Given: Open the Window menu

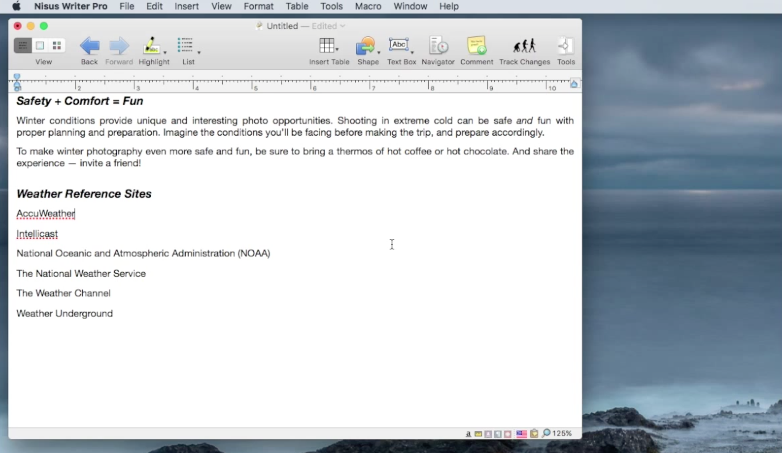Looking at the screenshot, I should tap(410, 6).
